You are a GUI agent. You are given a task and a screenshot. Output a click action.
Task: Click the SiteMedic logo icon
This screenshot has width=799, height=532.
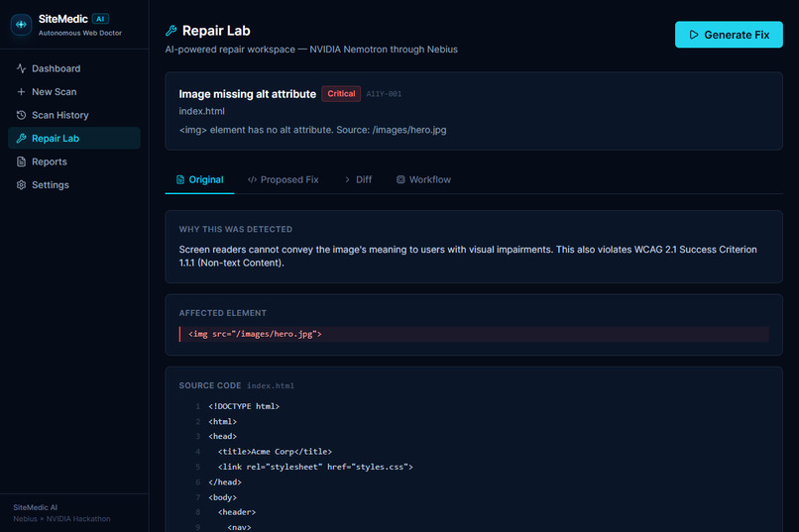coord(21,25)
